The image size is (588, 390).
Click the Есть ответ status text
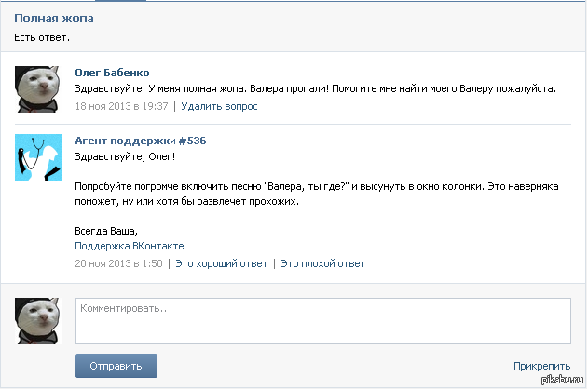(x=43, y=37)
